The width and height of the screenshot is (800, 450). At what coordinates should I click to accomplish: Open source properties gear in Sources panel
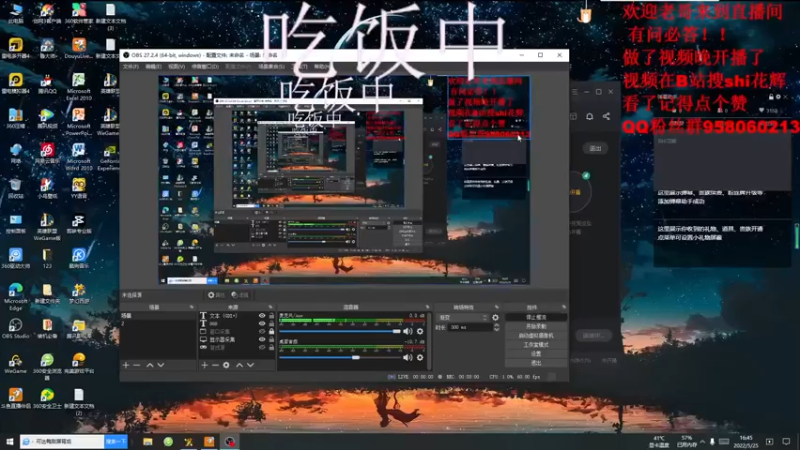click(227, 365)
